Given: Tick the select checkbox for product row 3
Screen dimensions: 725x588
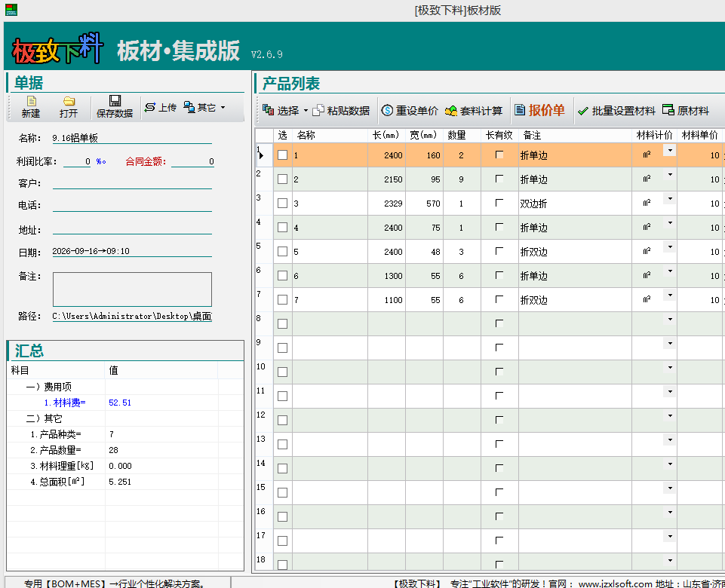Looking at the screenshot, I should (282, 204).
